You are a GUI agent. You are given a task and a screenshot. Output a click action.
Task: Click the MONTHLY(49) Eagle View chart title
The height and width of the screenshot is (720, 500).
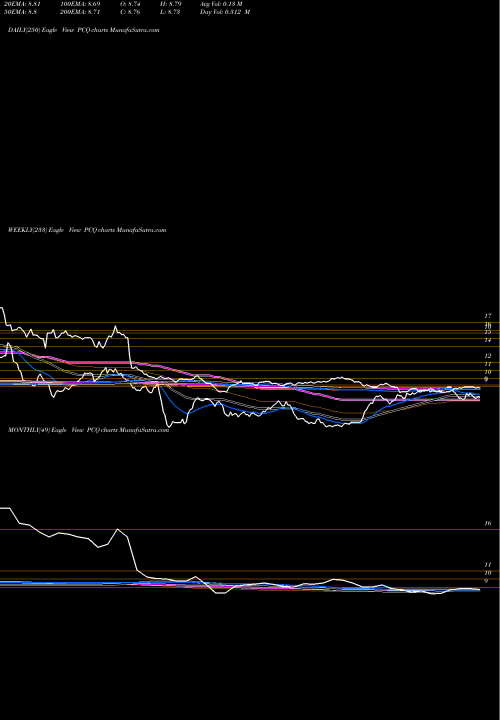[x=89, y=430]
